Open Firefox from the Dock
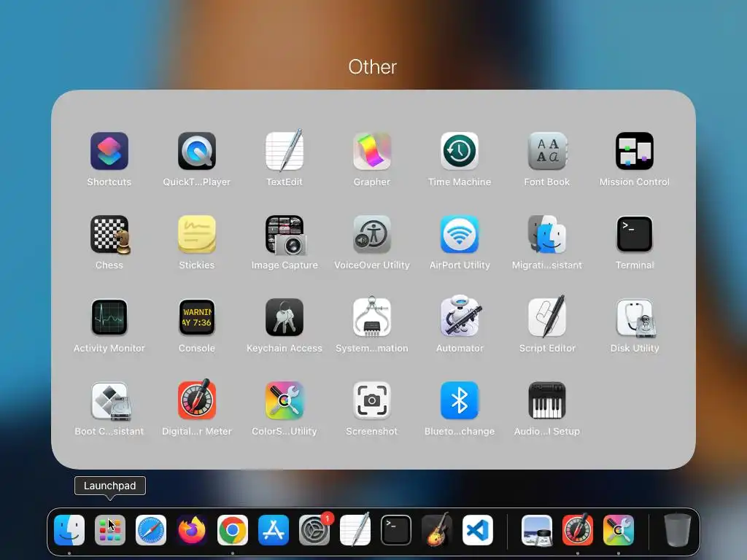This screenshot has width=747, height=560. point(192,530)
